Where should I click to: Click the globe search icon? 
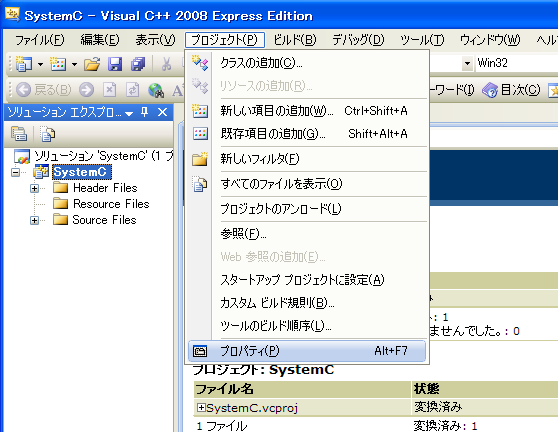(x=156, y=90)
